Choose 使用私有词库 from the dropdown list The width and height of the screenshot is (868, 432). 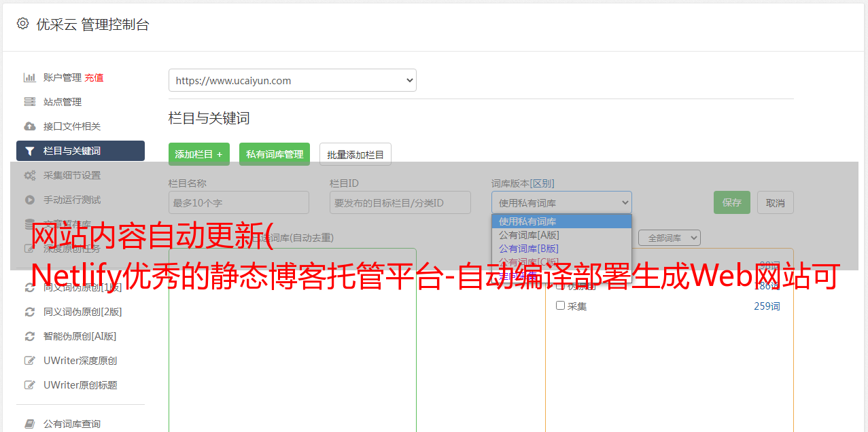[561, 221]
